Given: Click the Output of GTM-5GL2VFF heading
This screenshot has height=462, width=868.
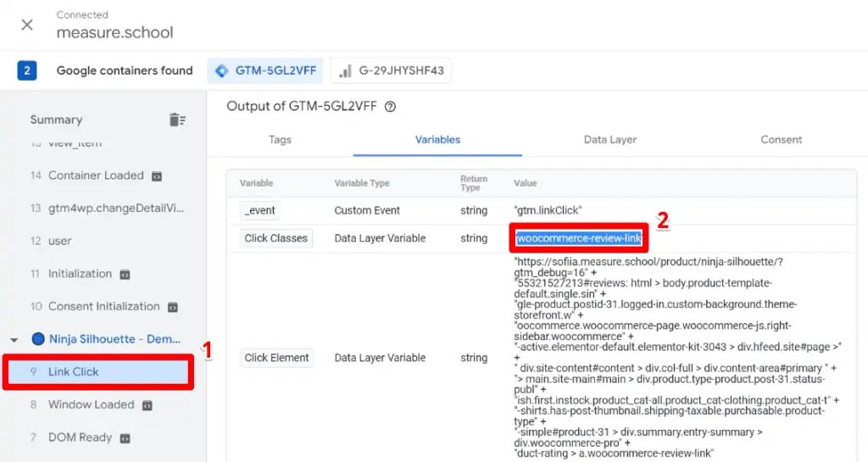Looking at the screenshot, I should point(302,106).
